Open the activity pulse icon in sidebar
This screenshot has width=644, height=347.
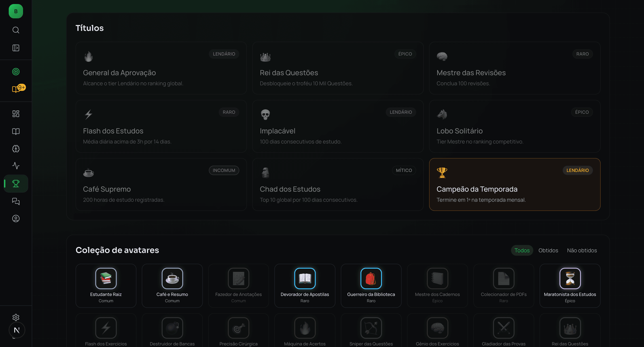[x=16, y=166]
